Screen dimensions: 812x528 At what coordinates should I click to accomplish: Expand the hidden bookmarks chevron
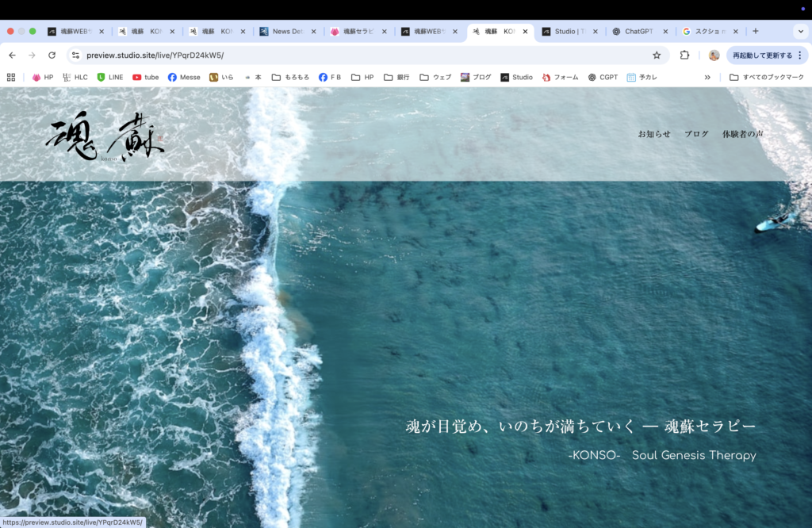[707, 78]
